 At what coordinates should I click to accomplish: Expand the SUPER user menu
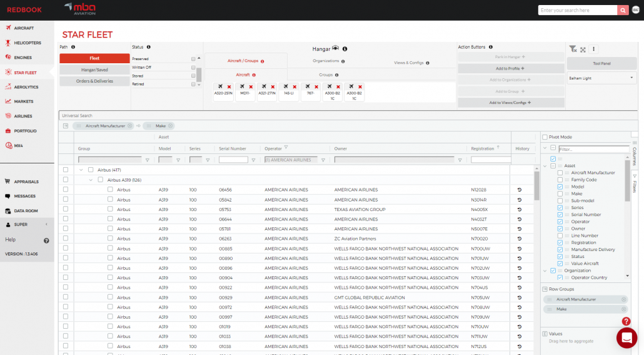[27, 225]
